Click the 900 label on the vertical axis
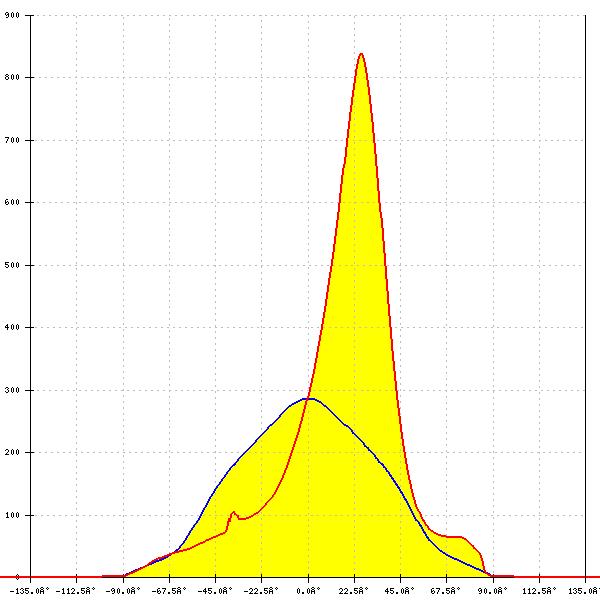The width and height of the screenshot is (600, 600). point(12,15)
